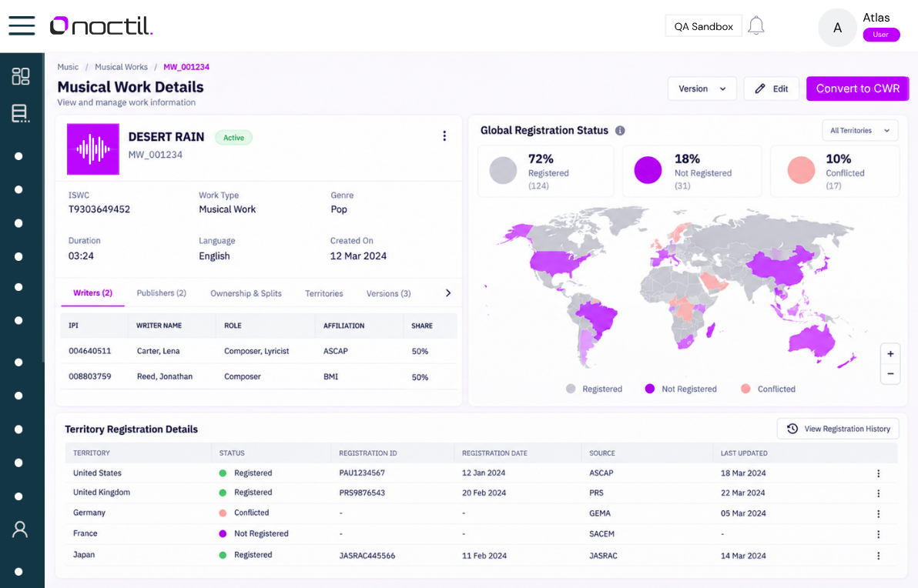Image resolution: width=918 pixels, height=588 pixels.
Task: Open the Version dropdown
Action: (702, 89)
